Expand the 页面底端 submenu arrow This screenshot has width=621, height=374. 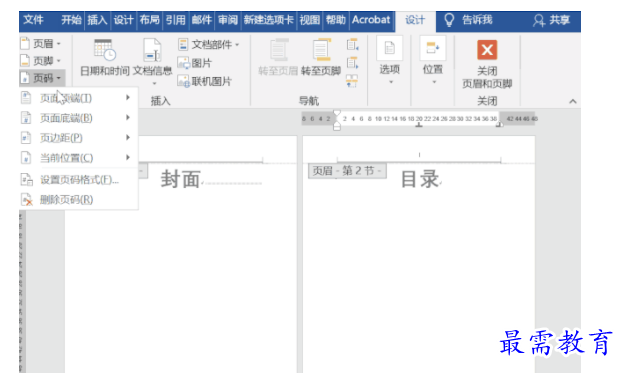[x=128, y=117]
